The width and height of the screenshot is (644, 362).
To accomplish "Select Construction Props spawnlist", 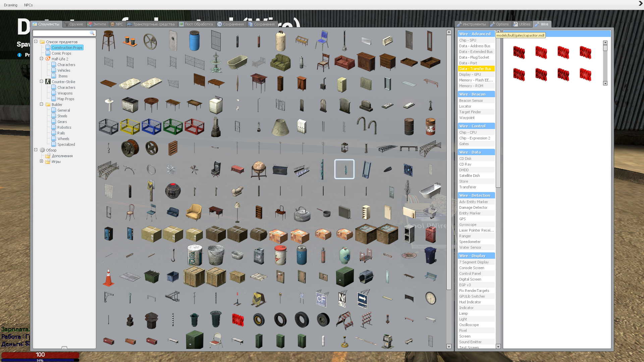I will [67, 48].
